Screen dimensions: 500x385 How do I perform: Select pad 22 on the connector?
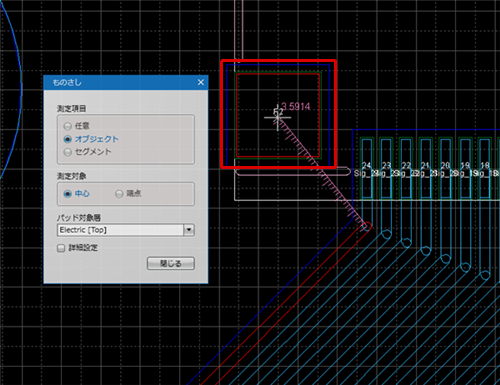[406, 169]
